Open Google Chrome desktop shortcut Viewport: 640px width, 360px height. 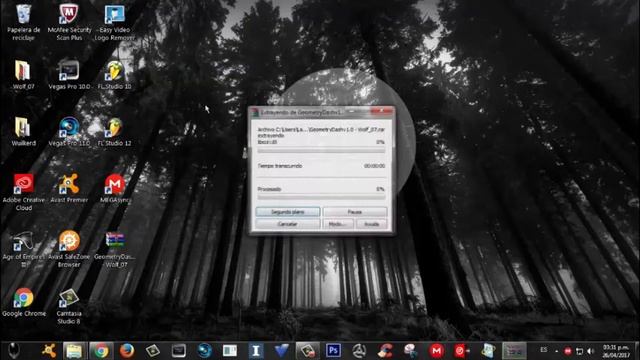23,302
